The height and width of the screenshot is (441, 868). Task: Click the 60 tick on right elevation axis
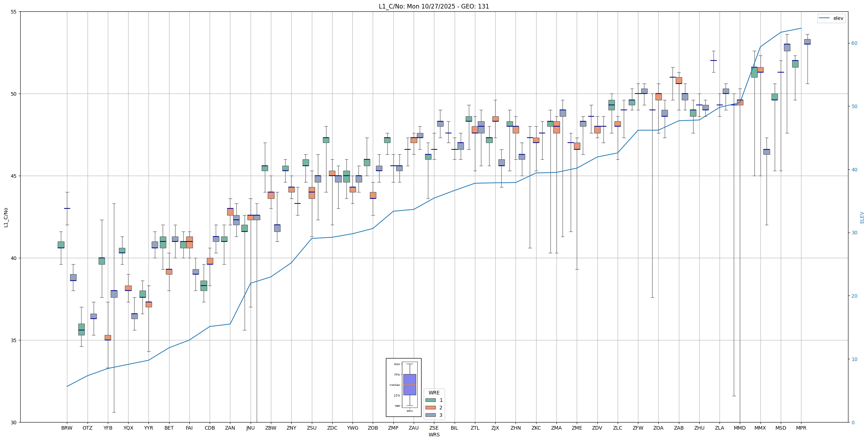854,43
